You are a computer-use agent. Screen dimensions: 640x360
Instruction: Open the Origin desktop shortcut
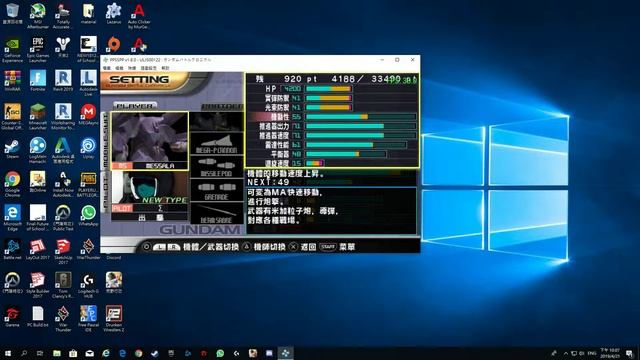(113, 44)
